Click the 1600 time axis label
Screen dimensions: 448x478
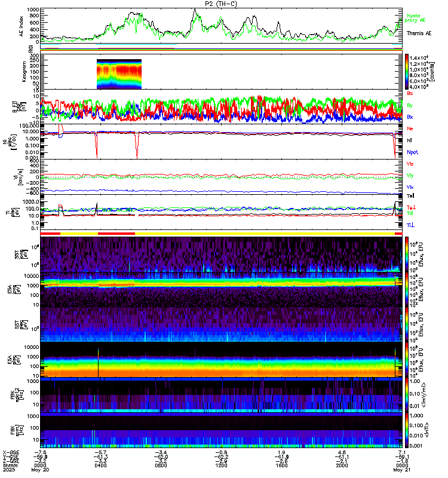(x=281, y=465)
